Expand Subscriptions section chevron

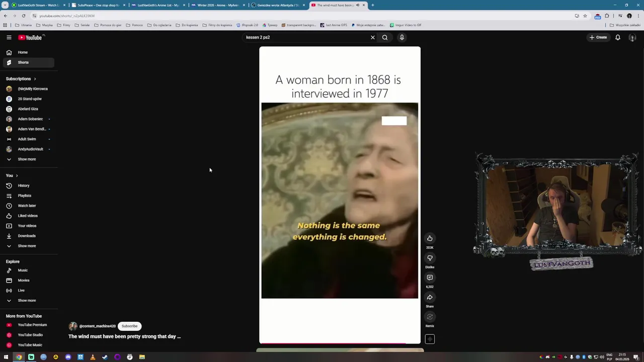pos(35,79)
